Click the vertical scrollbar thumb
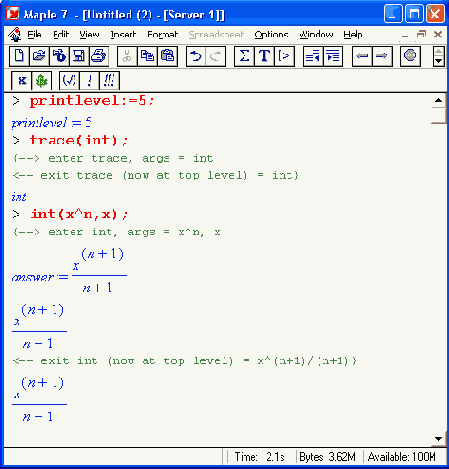This screenshot has width=449, height=469. click(x=439, y=116)
